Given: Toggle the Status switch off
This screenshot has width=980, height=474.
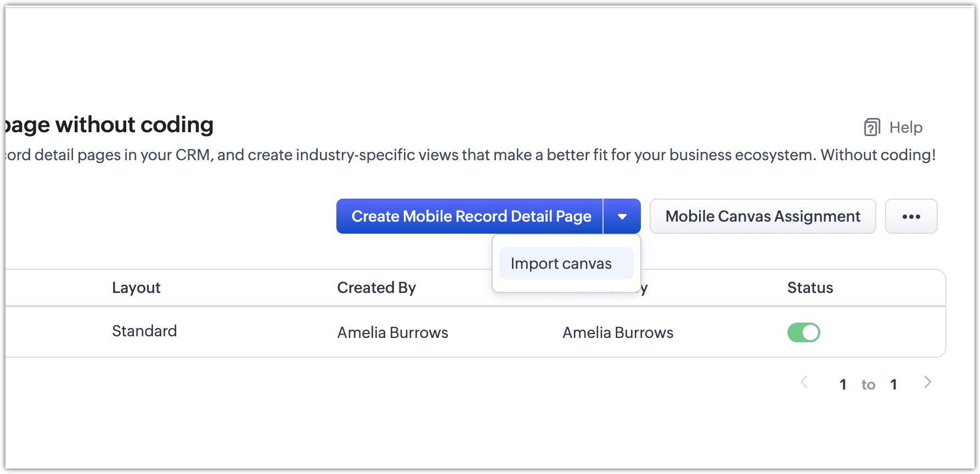Looking at the screenshot, I should [x=803, y=332].
